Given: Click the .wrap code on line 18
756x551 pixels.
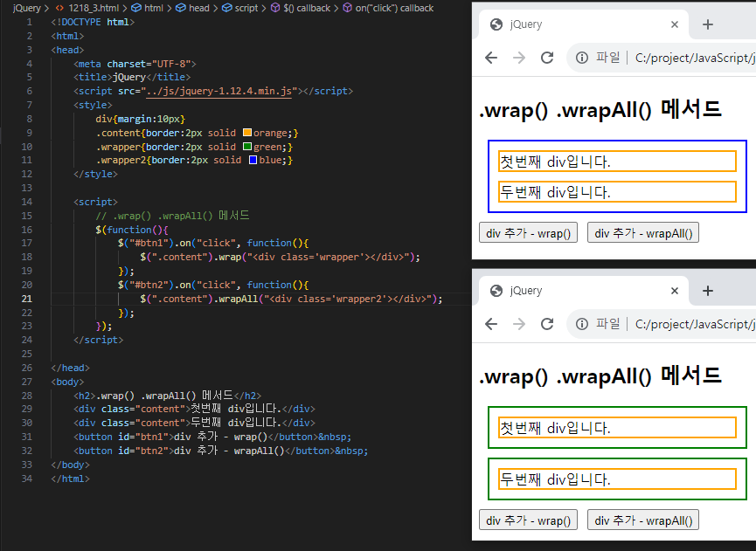Looking at the screenshot, I should [x=281, y=258].
